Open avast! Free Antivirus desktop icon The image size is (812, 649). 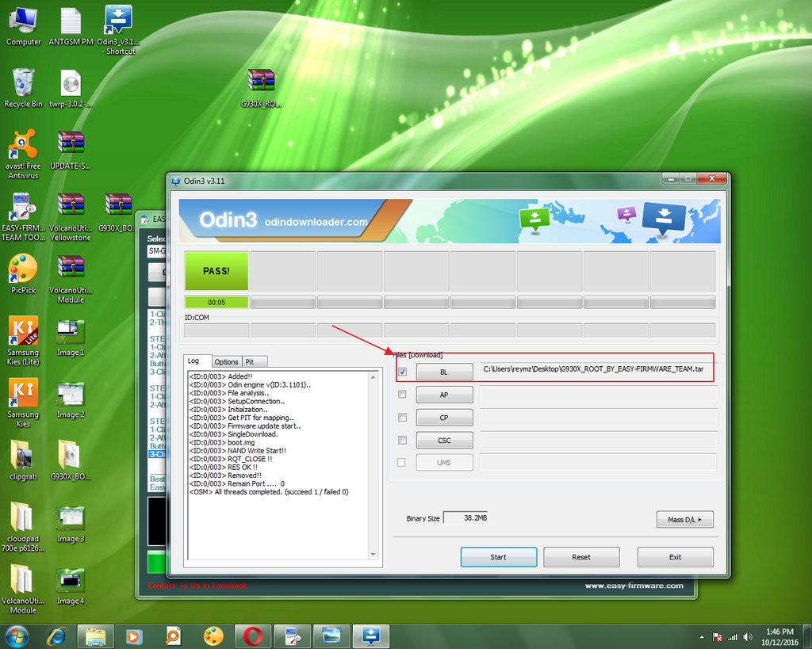click(23, 146)
